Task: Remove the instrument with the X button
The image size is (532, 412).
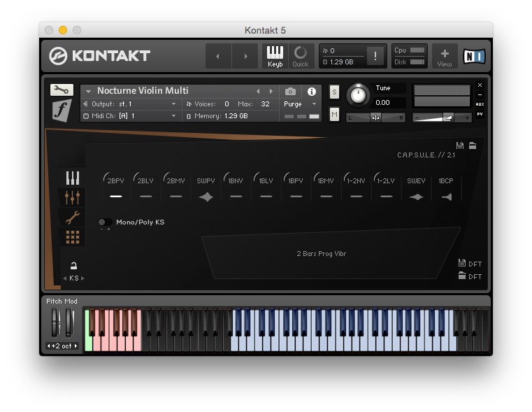Action: click(480, 85)
